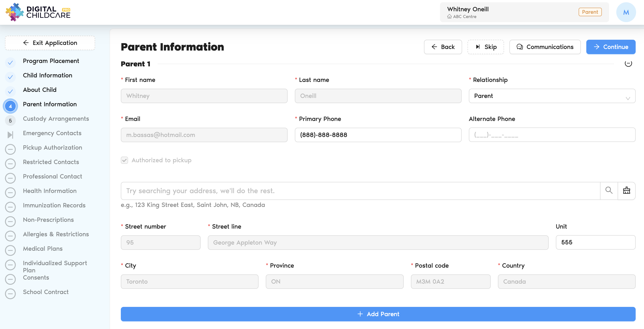Click the Parent 1 collapse circle icon
Screen dimensions: 644x329
[628, 64]
